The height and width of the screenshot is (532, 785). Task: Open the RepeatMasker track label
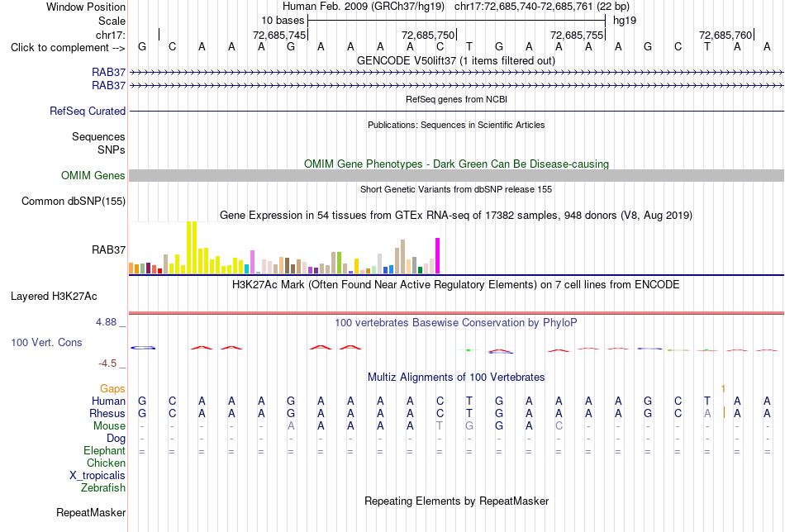(91, 512)
